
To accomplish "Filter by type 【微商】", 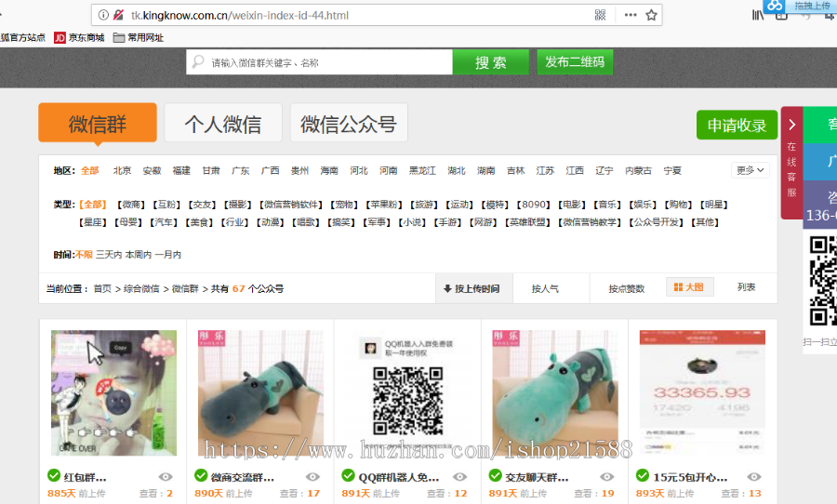I will click(x=131, y=205).
